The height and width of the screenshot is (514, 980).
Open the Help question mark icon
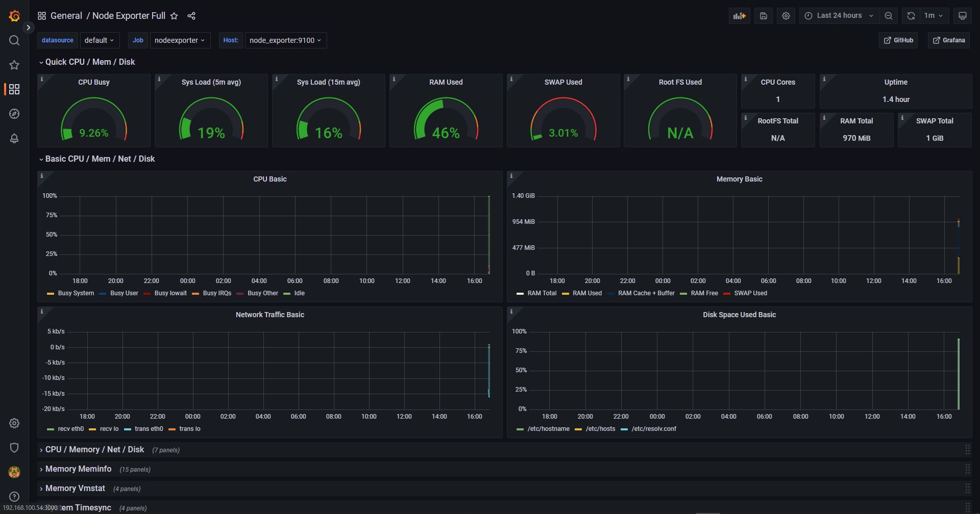[x=14, y=497]
